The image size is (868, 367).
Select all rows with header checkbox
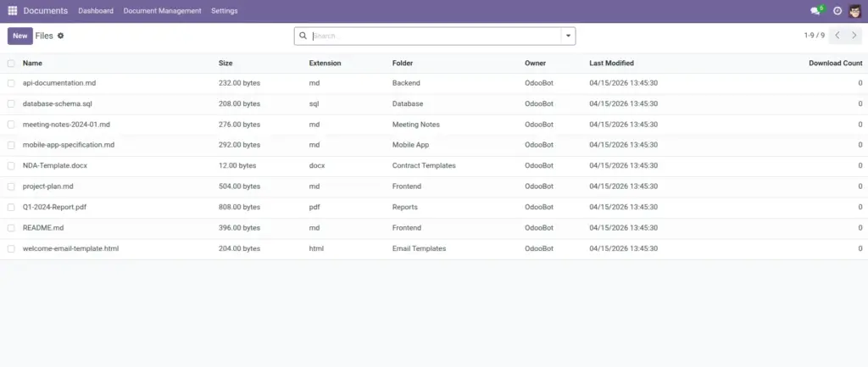[11, 64]
